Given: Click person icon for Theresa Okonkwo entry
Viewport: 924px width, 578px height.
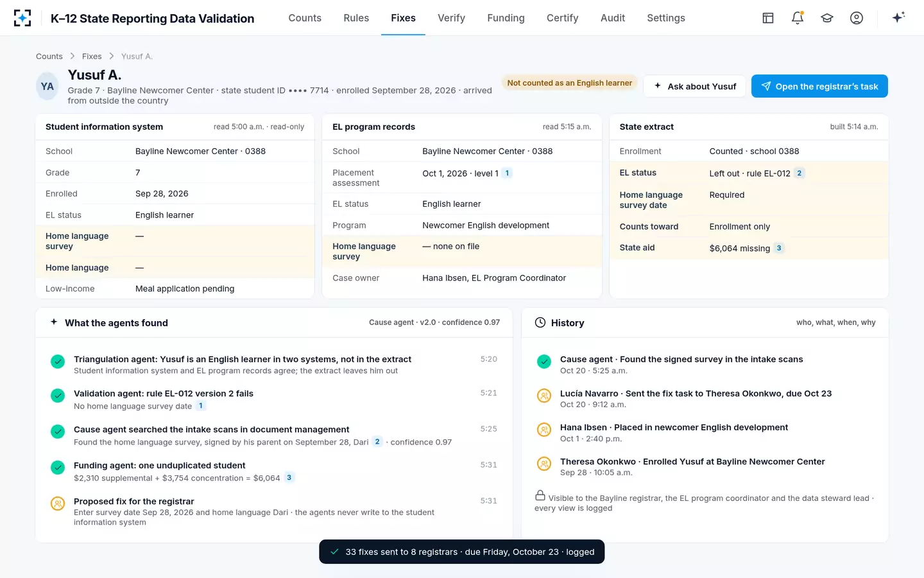Looking at the screenshot, I should [x=544, y=464].
